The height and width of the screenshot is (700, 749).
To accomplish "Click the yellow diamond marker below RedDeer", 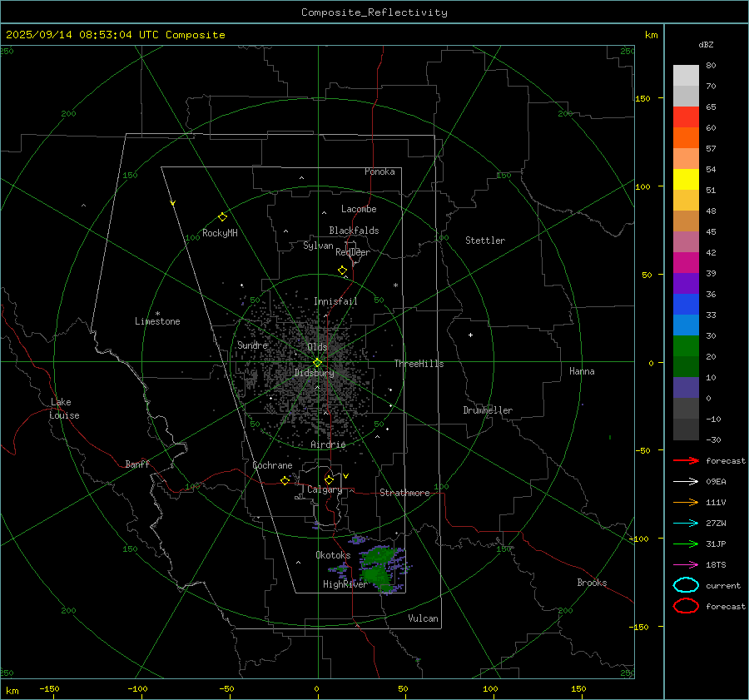I will point(342,270).
